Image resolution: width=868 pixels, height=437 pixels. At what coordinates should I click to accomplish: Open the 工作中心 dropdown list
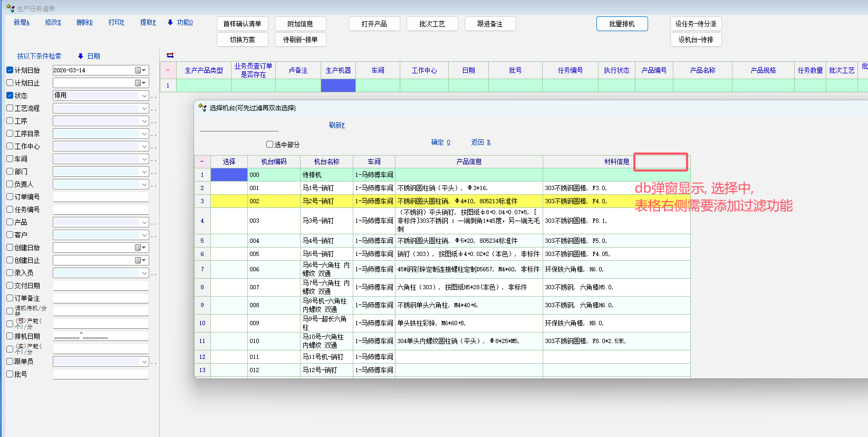point(144,146)
